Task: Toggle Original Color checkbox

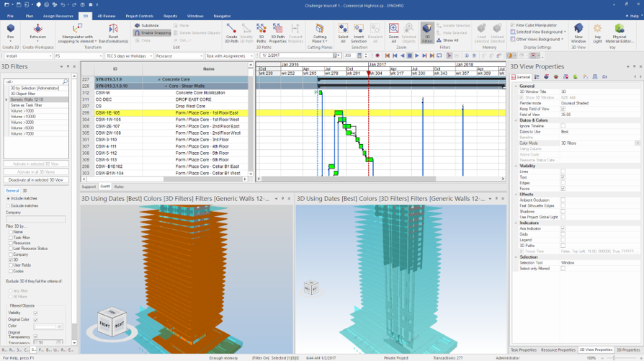Action: click(x=36, y=319)
